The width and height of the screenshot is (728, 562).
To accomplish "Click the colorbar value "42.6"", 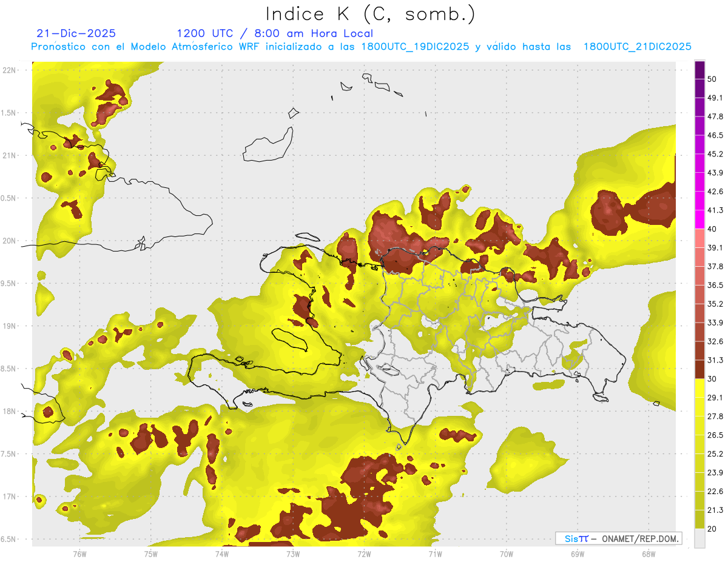I will (715, 192).
